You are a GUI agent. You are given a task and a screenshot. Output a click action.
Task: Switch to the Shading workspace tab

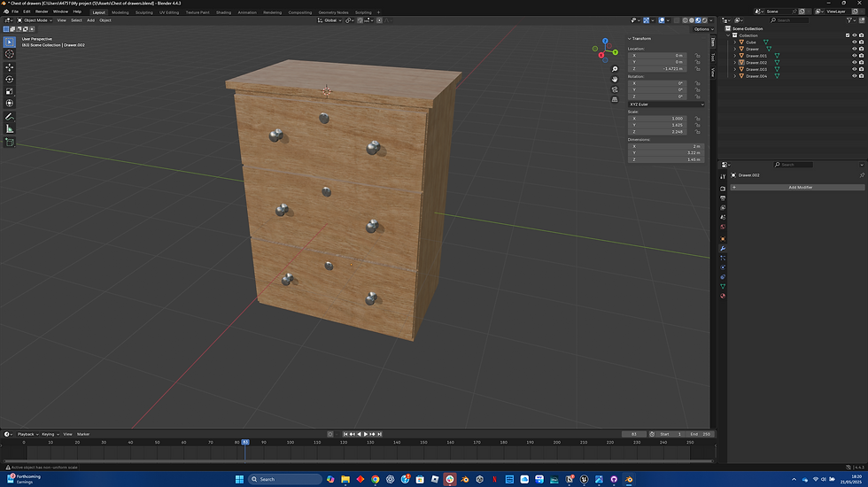coord(223,12)
